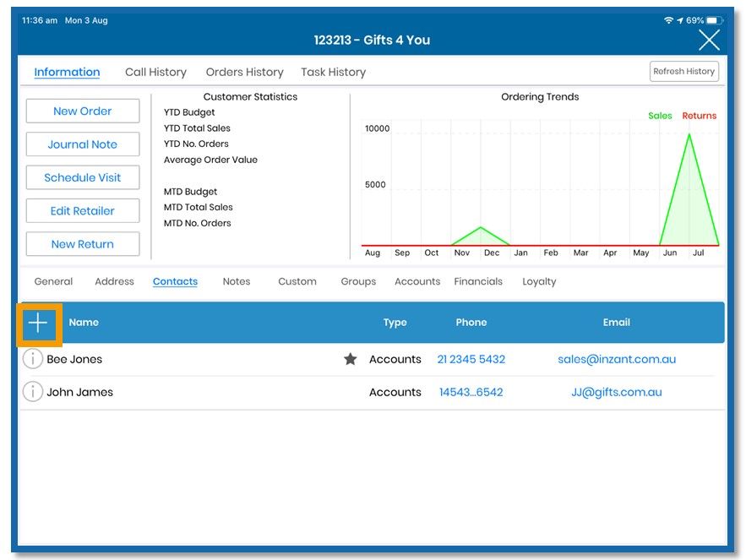Click the MTD No. Orders statistic
The height and width of the screenshot is (560, 746).
(x=198, y=223)
